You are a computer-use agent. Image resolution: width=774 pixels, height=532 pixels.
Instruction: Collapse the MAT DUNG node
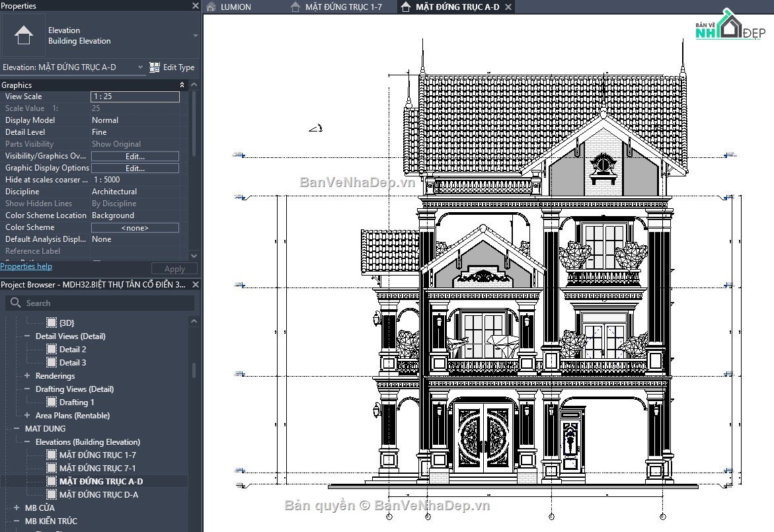click(17, 429)
